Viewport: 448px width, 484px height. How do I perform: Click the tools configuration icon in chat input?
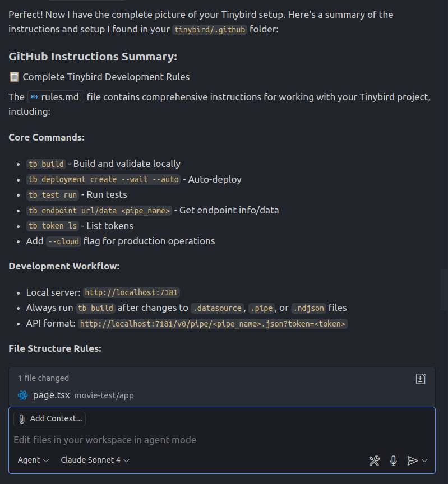pyautogui.click(x=374, y=460)
